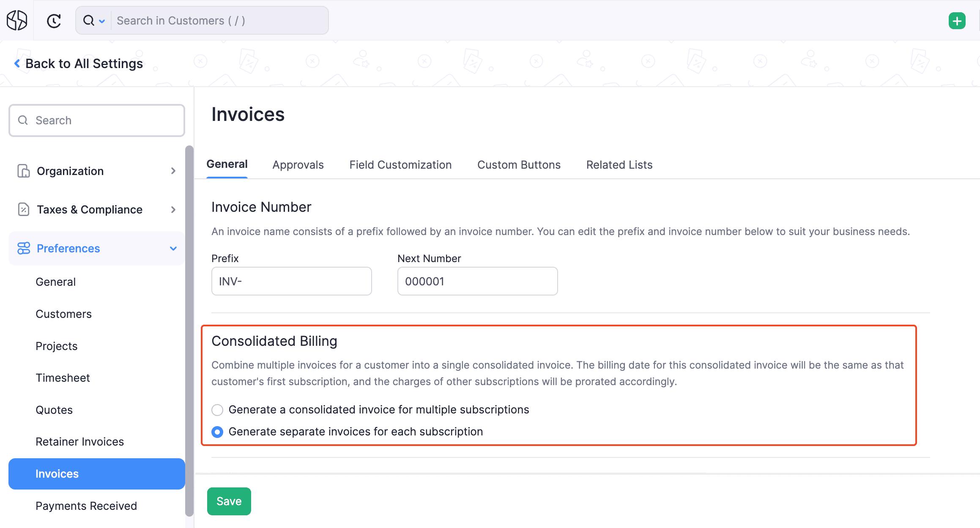Select the Preferences group label
The width and height of the screenshot is (980, 528).
click(68, 248)
